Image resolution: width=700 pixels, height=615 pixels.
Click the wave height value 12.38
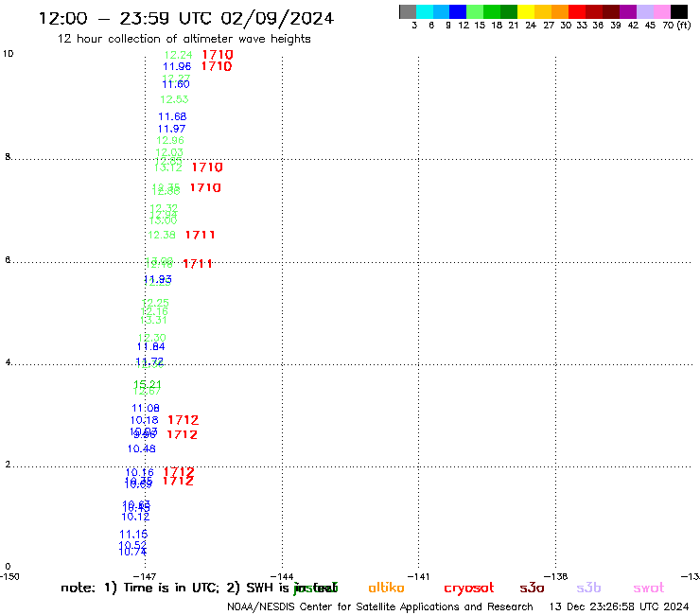pos(162,235)
